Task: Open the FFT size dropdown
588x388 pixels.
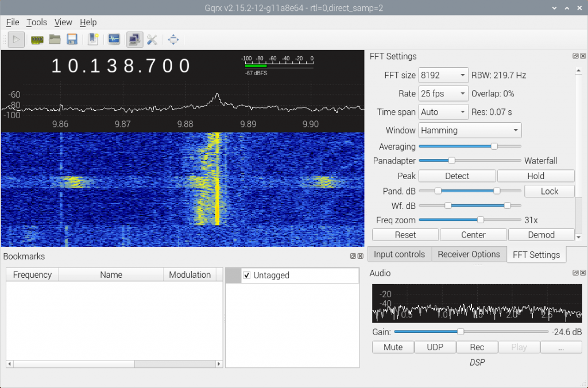Action: point(443,75)
